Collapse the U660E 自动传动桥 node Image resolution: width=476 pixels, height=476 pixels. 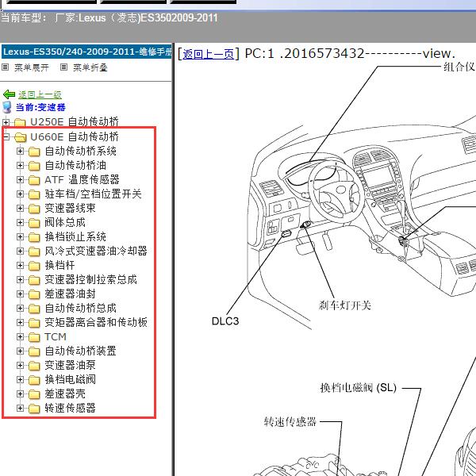tap(6, 137)
